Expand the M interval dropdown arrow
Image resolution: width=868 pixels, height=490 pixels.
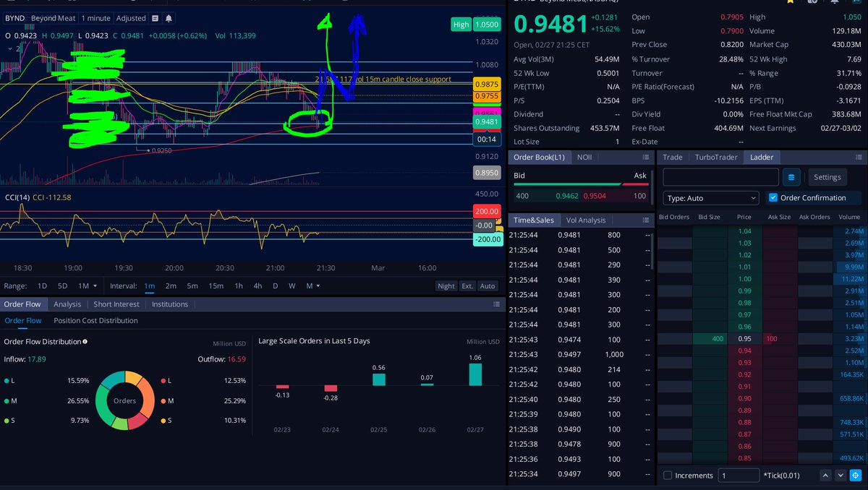(319, 286)
